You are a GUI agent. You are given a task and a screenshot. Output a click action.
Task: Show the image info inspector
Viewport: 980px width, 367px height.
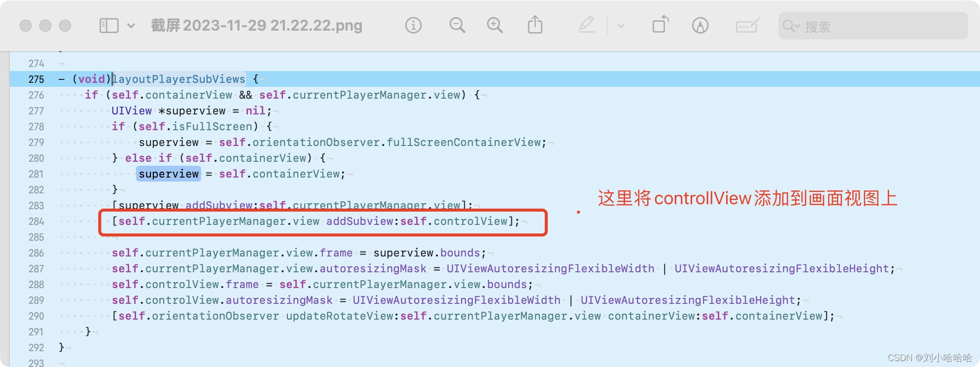tap(413, 25)
